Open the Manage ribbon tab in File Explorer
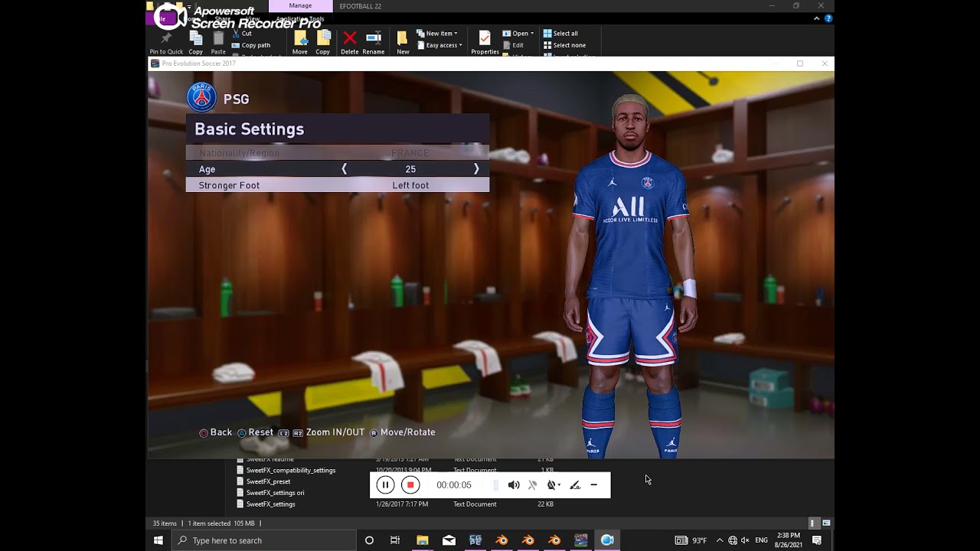Viewport: 980px width, 551px height. point(300,6)
